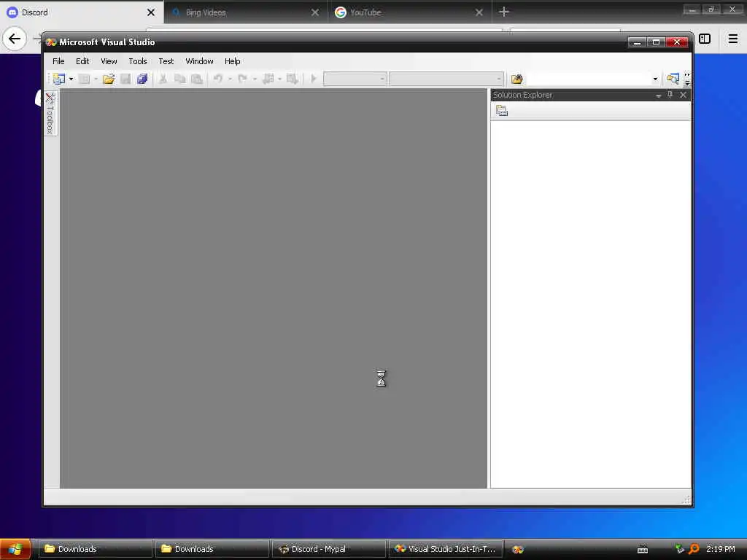Click the Properties icon in Solution Explorer
Viewport: 747px width, 560px height.
click(502, 111)
